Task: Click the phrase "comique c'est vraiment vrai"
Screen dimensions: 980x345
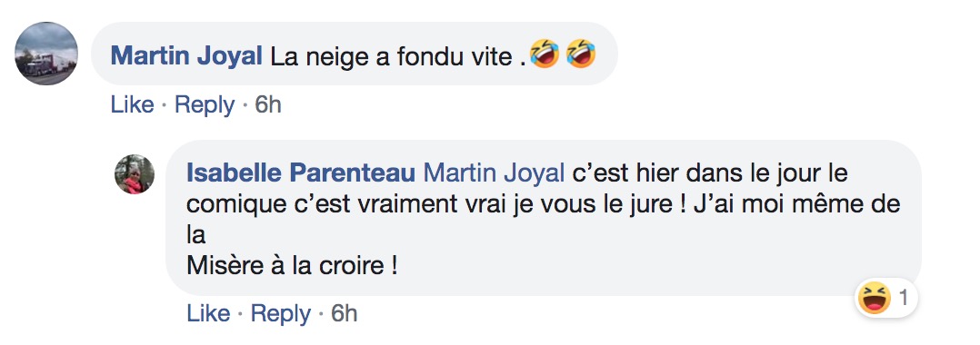Action: pos(319,204)
